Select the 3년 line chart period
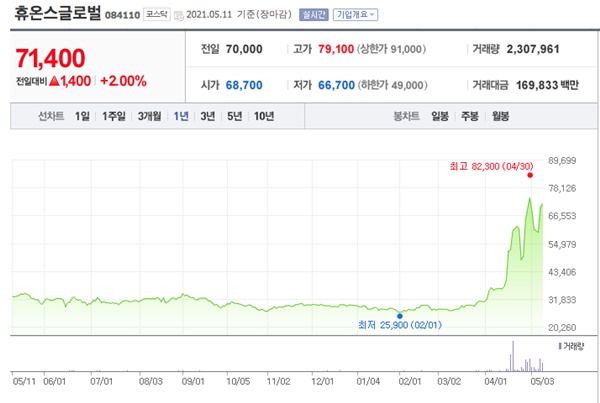The width and height of the screenshot is (600, 403). tap(207, 116)
